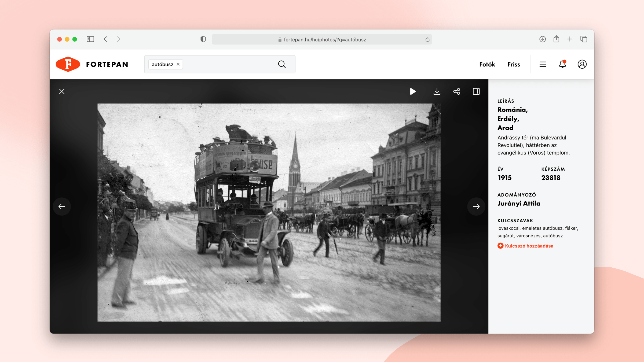Click the lovaskocsi keyword
The image size is (644, 362).
click(x=508, y=228)
